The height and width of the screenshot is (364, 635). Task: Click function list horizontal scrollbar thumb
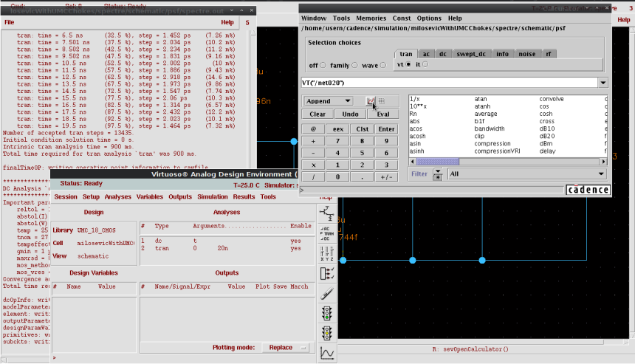(x=438, y=162)
